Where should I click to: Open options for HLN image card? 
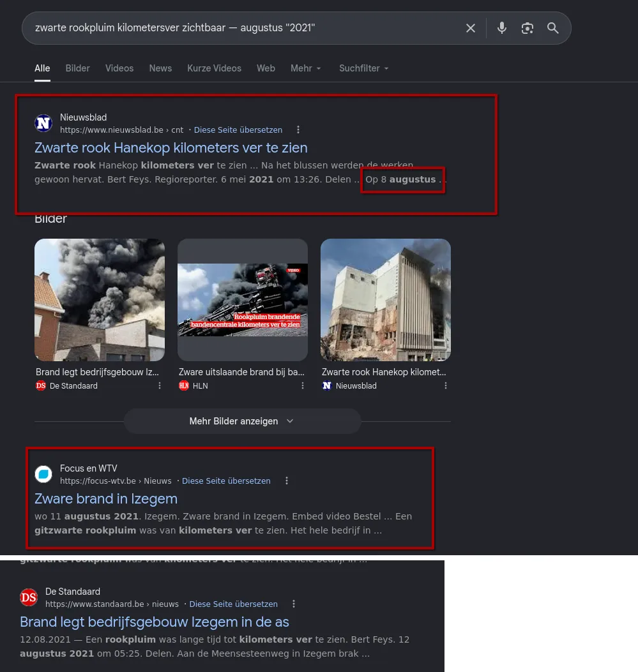pyautogui.click(x=303, y=385)
